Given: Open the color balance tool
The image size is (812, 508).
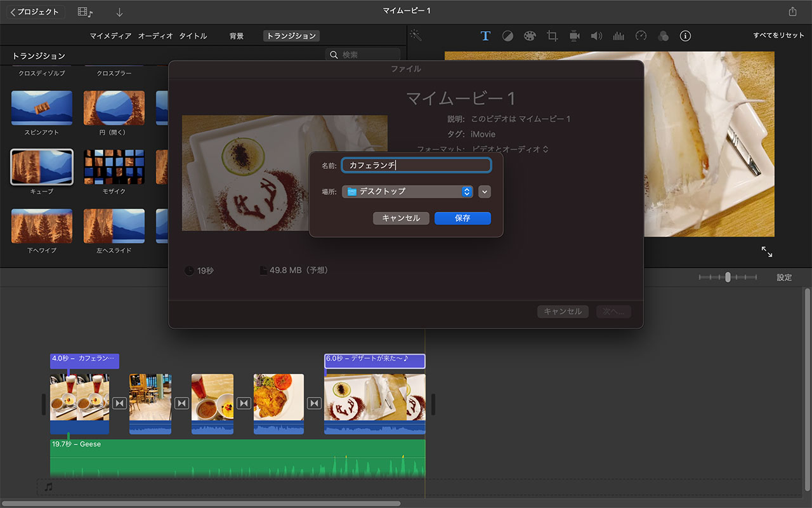Looking at the screenshot, I should click(x=507, y=36).
